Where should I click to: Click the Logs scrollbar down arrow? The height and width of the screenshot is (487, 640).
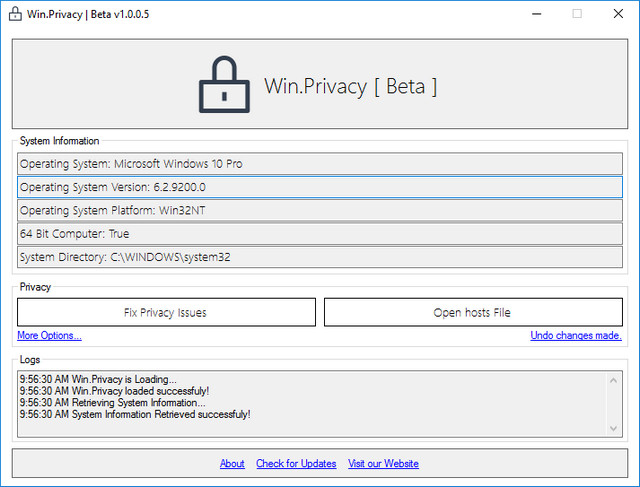pyautogui.click(x=614, y=428)
